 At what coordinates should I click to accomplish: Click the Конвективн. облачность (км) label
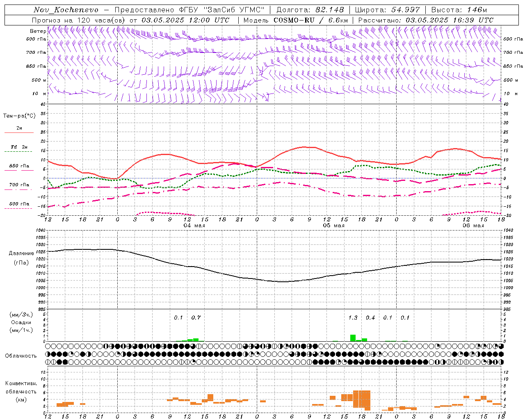[x=21, y=391]
